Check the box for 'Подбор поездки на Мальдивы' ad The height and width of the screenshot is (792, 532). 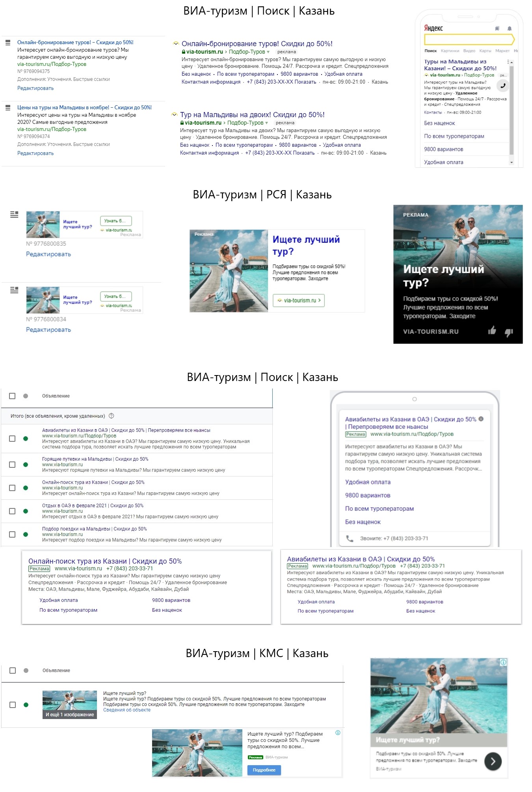pyautogui.click(x=12, y=534)
